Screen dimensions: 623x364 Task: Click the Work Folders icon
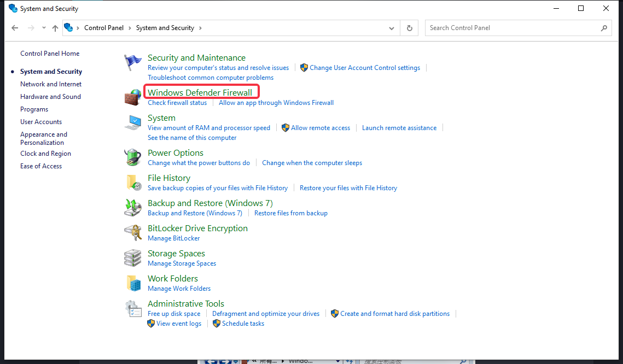tap(133, 283)
